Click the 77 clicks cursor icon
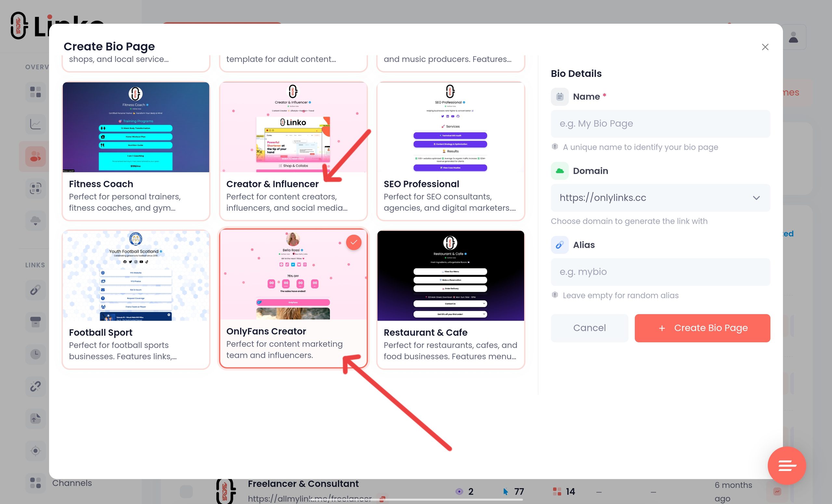This screenshot has width=832, height=504. pyautogui.click(x=505, y=492)
